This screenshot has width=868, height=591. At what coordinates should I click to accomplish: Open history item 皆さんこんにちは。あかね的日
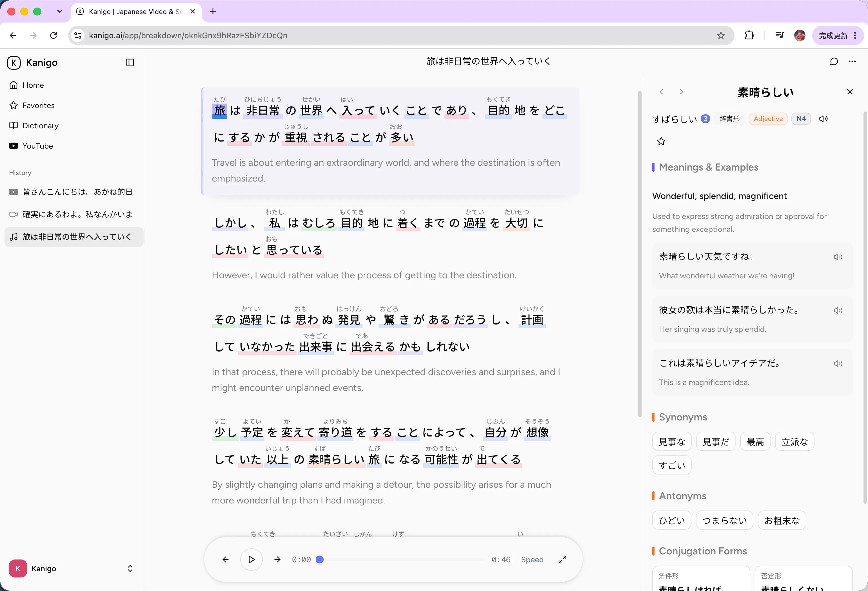click(x=74, y=192)
